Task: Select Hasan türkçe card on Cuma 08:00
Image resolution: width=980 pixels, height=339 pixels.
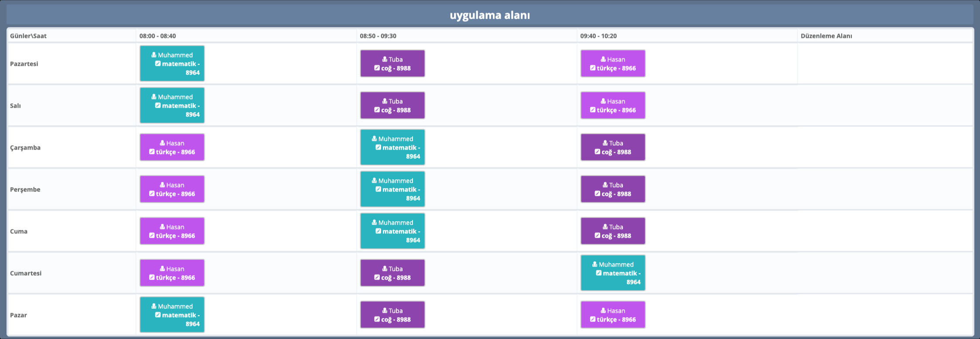Action: (172, 231)
